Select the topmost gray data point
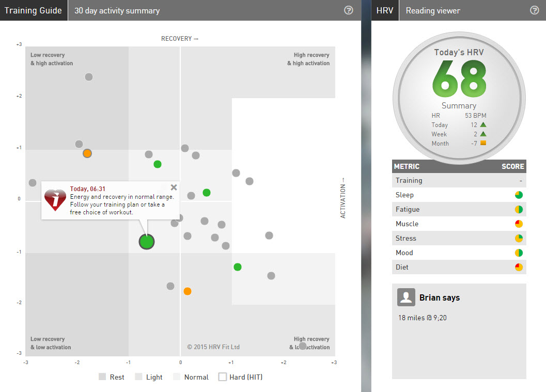Screen dimensions: 546x392 [89, 76]
